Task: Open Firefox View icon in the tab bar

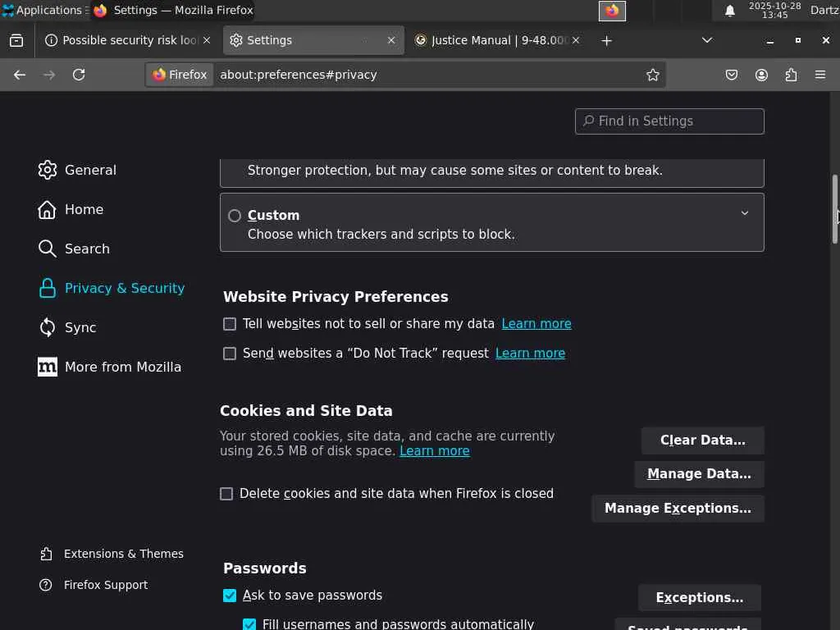Action: 16,40
